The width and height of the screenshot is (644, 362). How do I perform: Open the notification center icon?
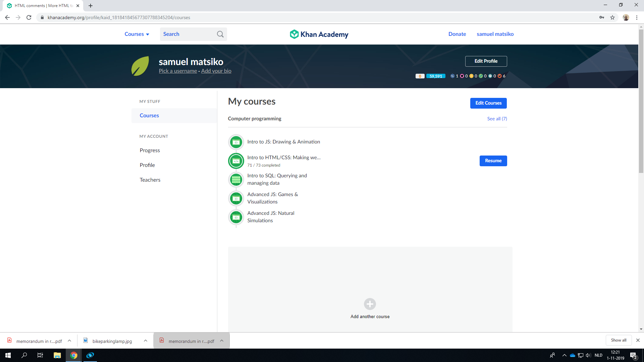633,355
